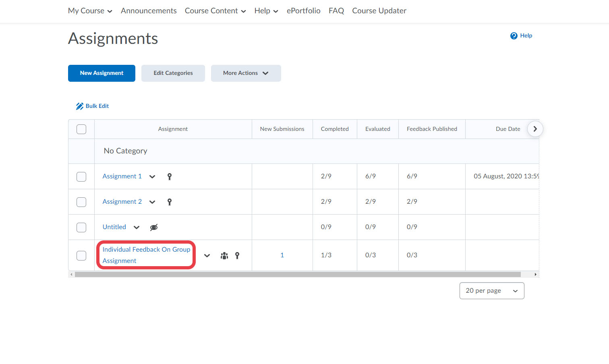The height and width of the screenshot is (364, 609).
Task: Click the key icon beside Assignment 2
Action: point(170,202)
